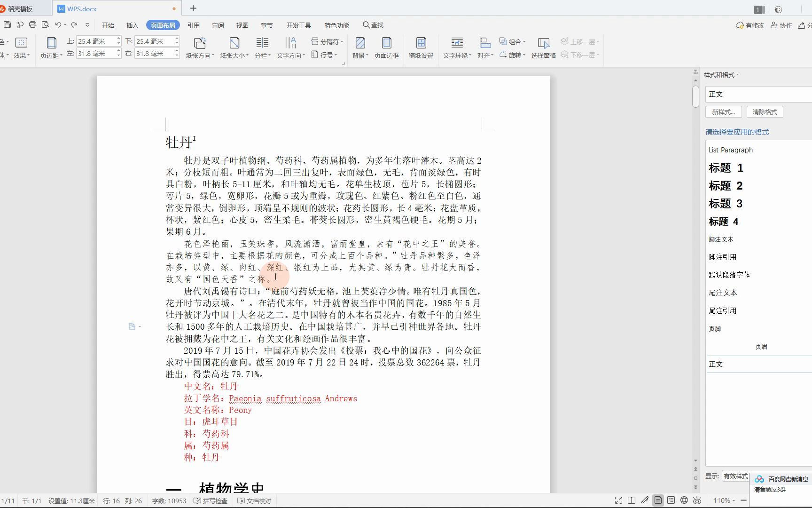
Task: Switch to web layout globe icon
Action: click(x=684, y=500)
